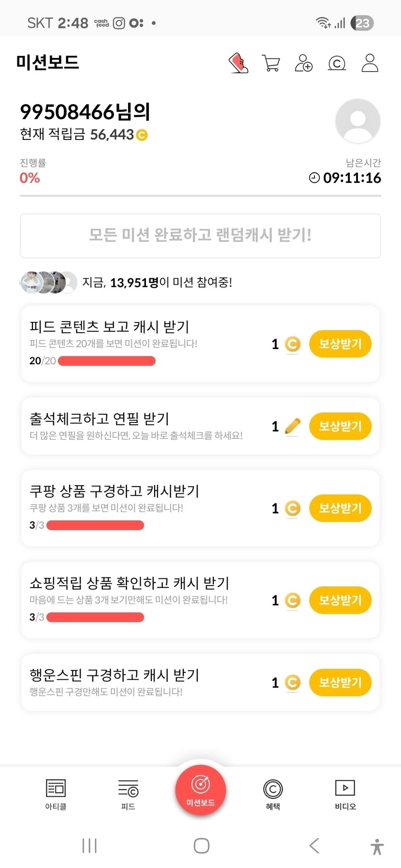Switch to the 피드 tab
The width and height of the screenshot is (401, 868).
click(128, 794)
